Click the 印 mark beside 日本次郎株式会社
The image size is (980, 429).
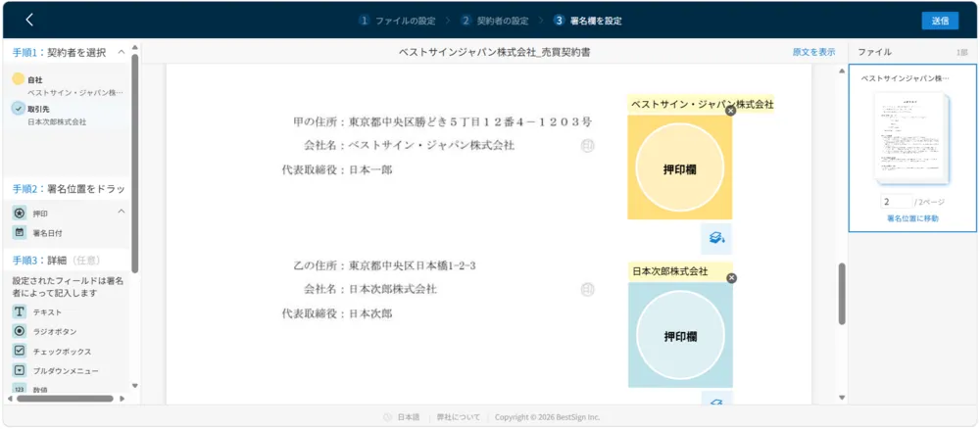tap(587, 290)
